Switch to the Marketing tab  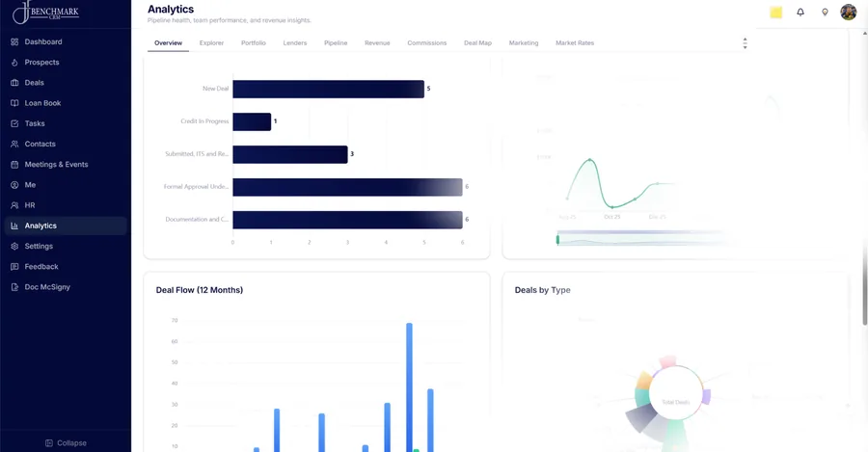tap(524, 43)
